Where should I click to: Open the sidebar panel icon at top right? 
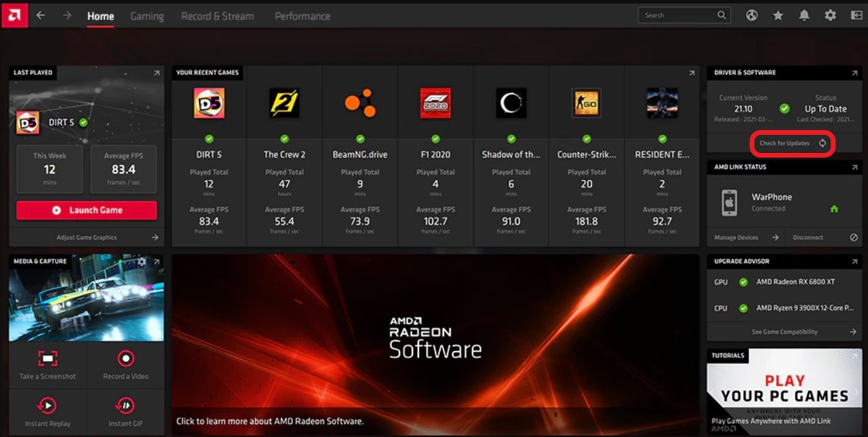point(856,15)
